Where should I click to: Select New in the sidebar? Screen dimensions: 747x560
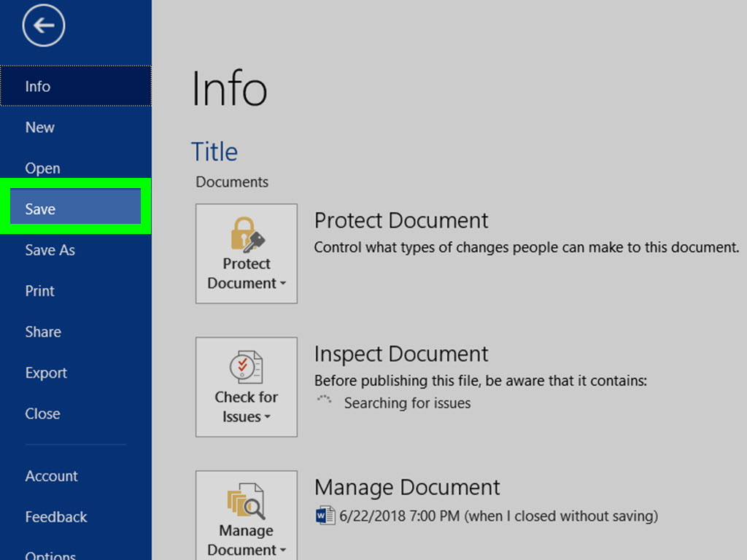click(x=76, y=127)
